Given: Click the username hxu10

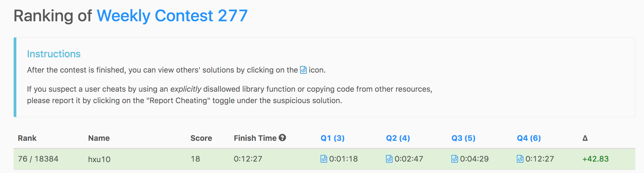Looking at the screenshot, I should [x=99, y=159].
